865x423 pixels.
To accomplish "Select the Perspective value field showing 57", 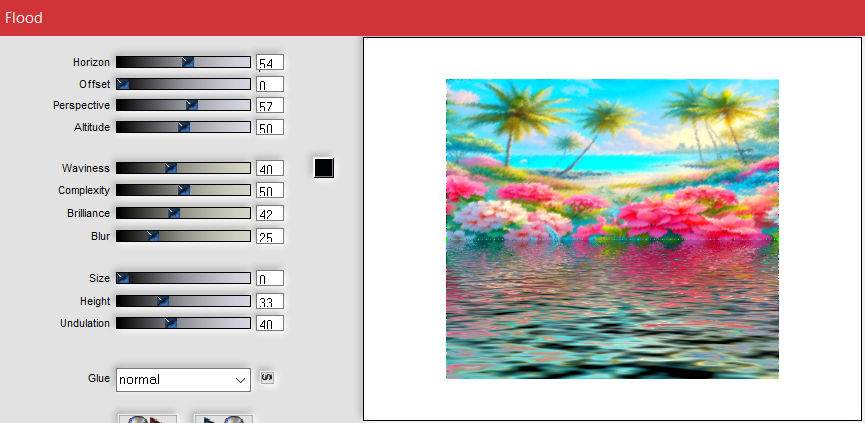I will point(270,105).
